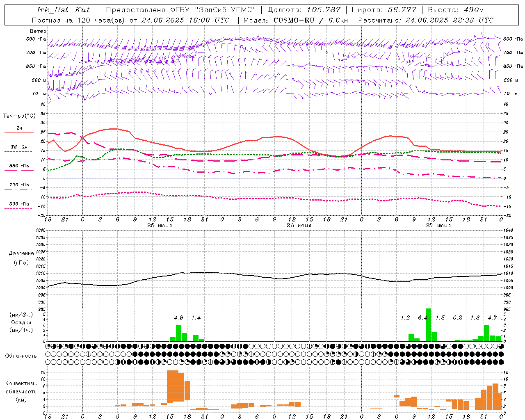Image resolution: width=525 pixels, height=420 pixels.
Task: Click the 1.4 precipitation total
Action: [196, 317]
